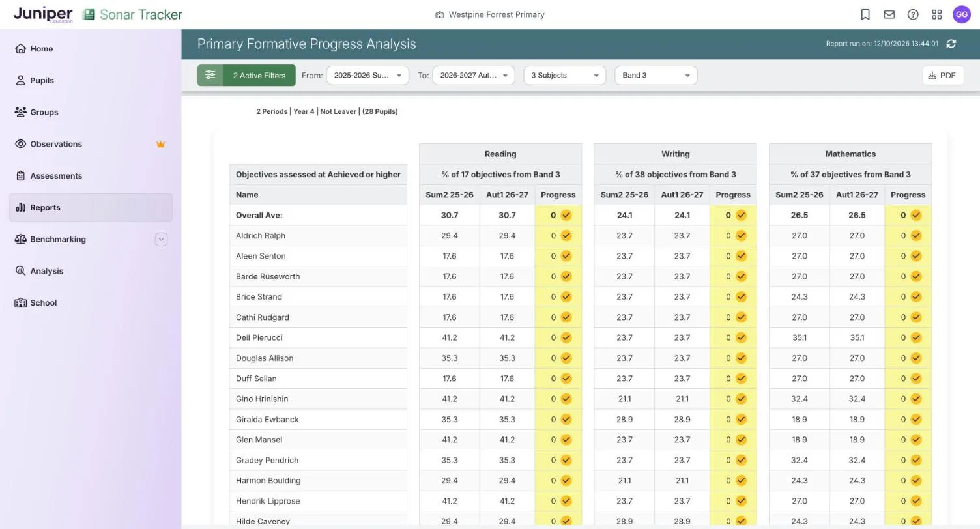Viewport: 980px width, 529px height.
Task: Click the school building icon by Westpine
Action: 440,14
